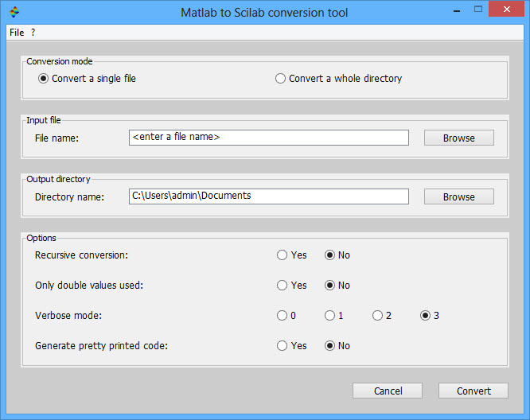Minimize the conversion tool window
The height and width of the screenshot is (420, 530).
(457, 10)
